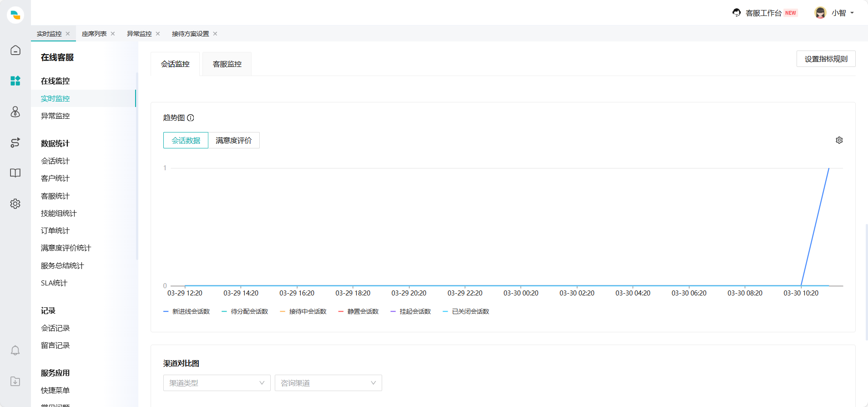Open the notification bell icon
This screenshot has width=868, height=407.
click(x=15, y=350)
